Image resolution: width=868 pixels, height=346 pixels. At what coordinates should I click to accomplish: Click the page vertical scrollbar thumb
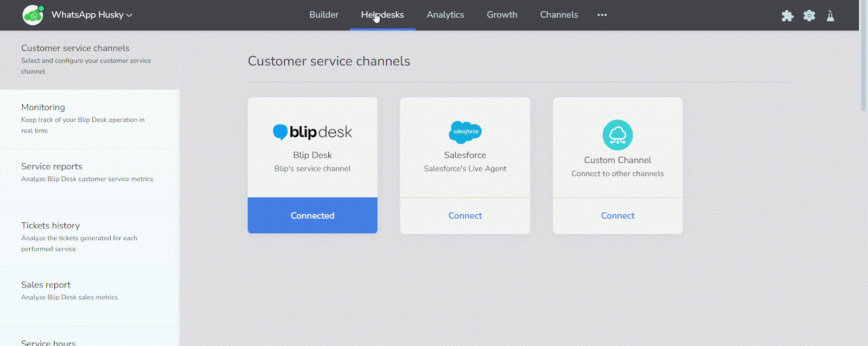(x=864, y=56)
